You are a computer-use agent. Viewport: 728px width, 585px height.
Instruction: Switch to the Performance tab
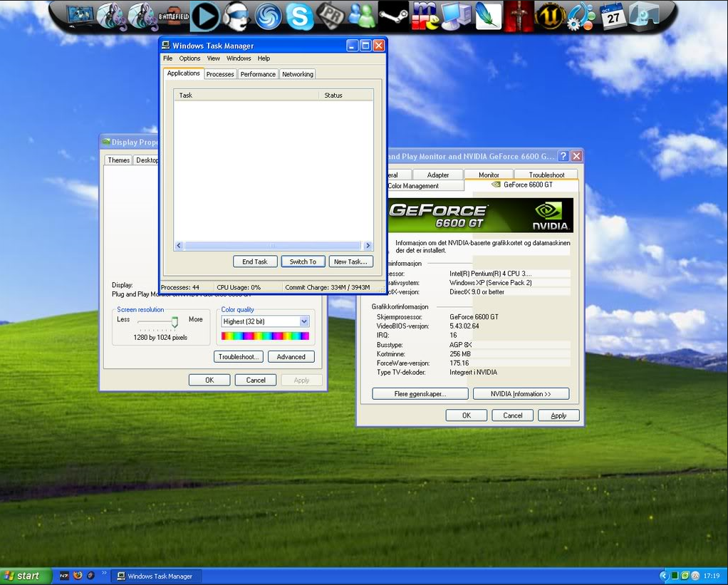click(258, 74)
